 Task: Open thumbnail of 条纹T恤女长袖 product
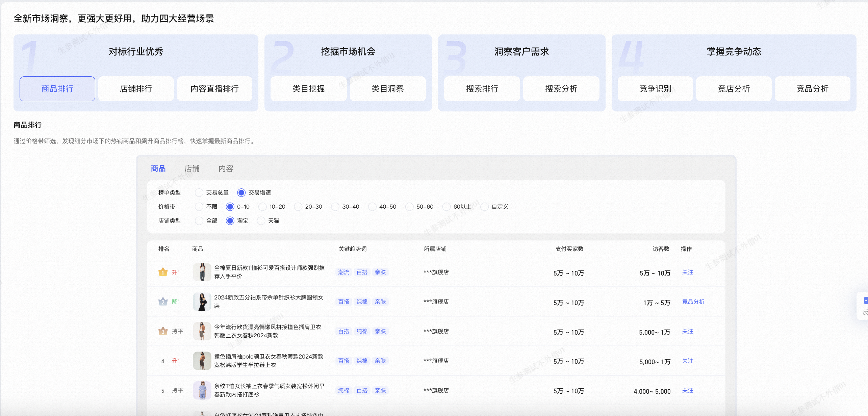click(x=202, y=390)
